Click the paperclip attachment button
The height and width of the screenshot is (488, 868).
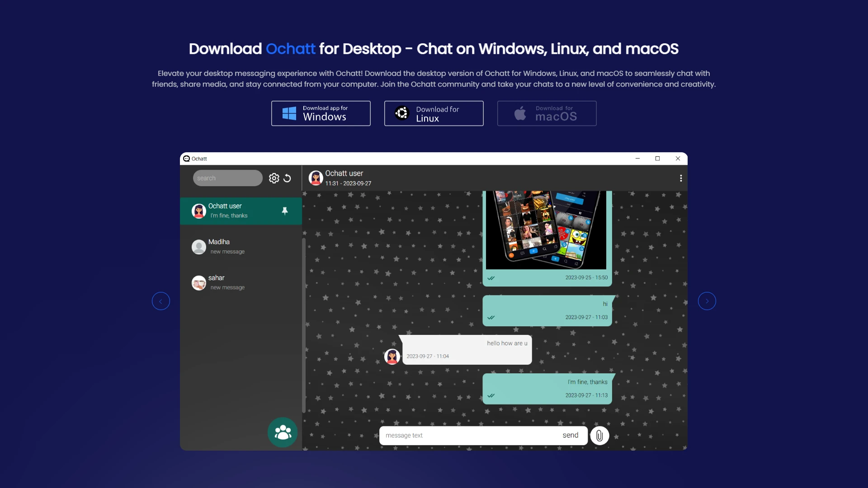tap(599, 436)
